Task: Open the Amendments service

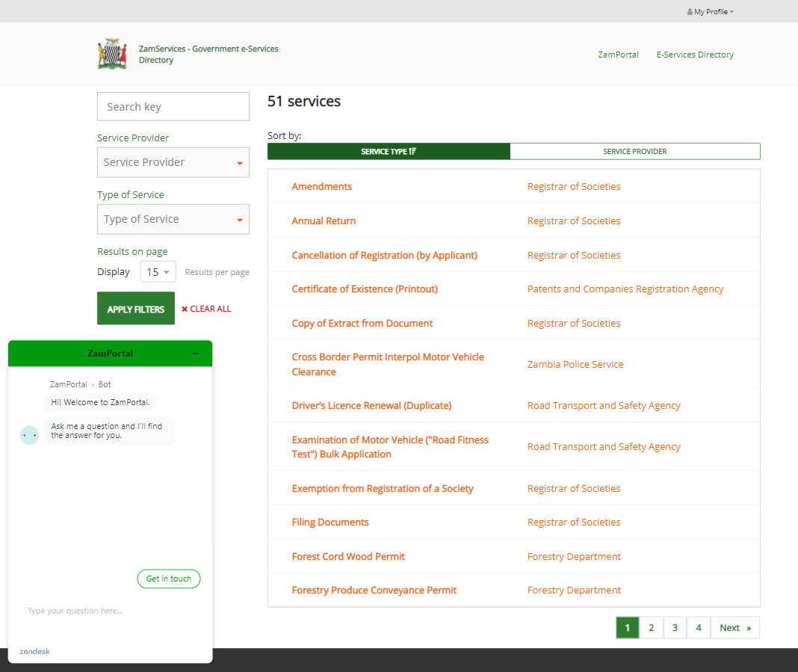Action: tap(321, 186)
